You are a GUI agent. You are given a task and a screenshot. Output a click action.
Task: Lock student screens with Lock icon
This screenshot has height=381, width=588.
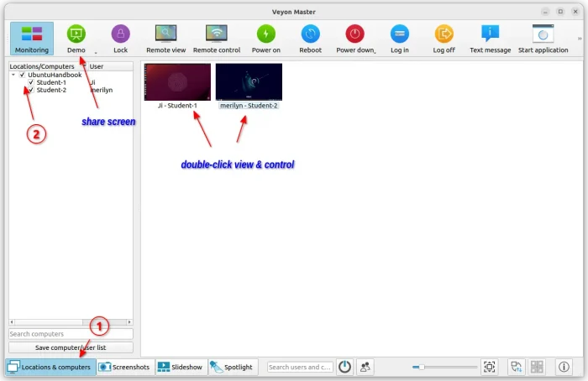tap(120, 34)
